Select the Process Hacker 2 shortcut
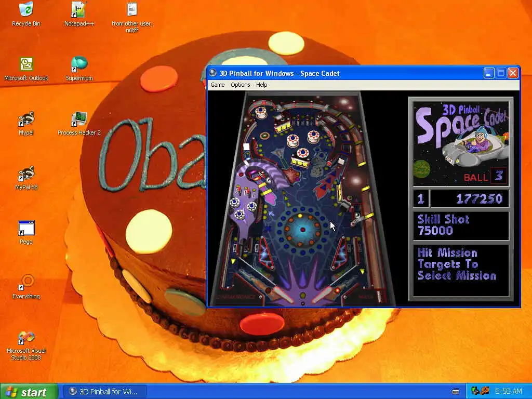 (x=79, y=124)
